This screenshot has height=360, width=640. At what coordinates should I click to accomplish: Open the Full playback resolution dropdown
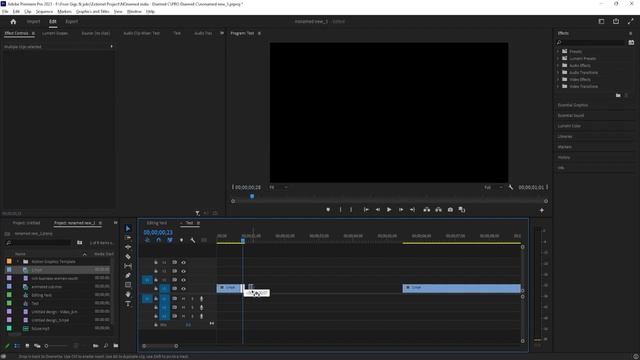pos(493,187)
